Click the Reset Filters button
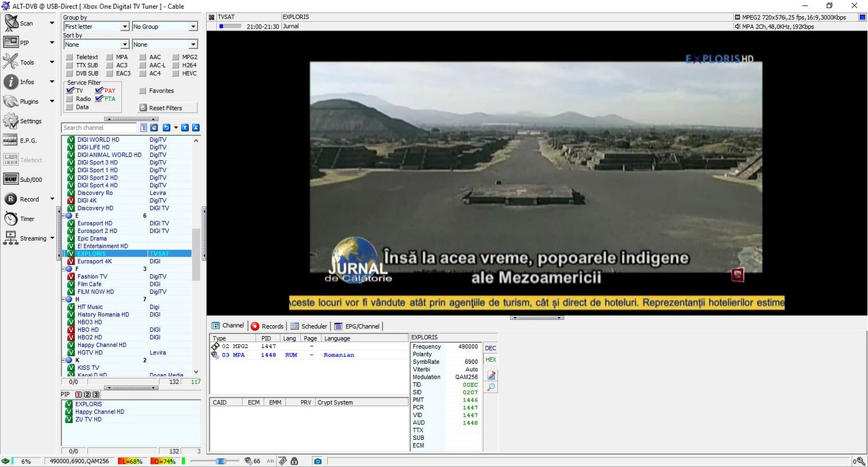 coord(168,108)
